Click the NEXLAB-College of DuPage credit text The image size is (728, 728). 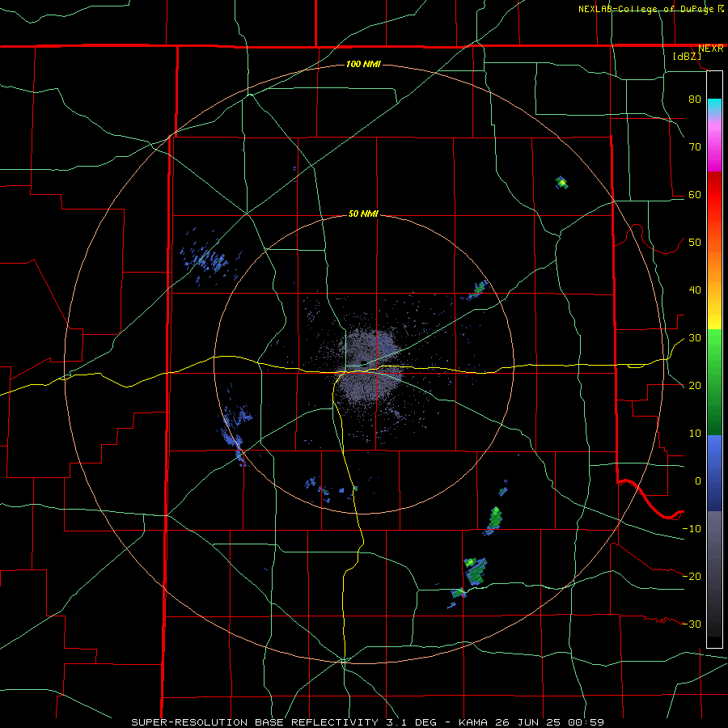(646, 9)
